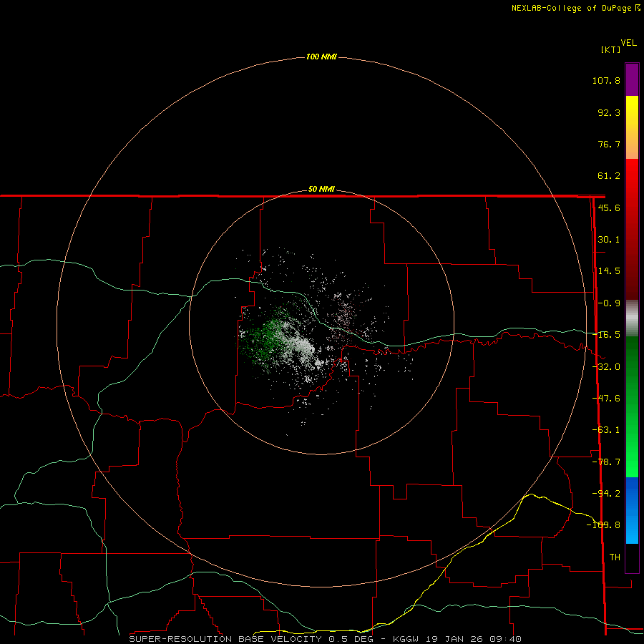The image size is (644, 644).
Task: Click the 30.1 velocity scale value
Action: click(x=609, y=240)
